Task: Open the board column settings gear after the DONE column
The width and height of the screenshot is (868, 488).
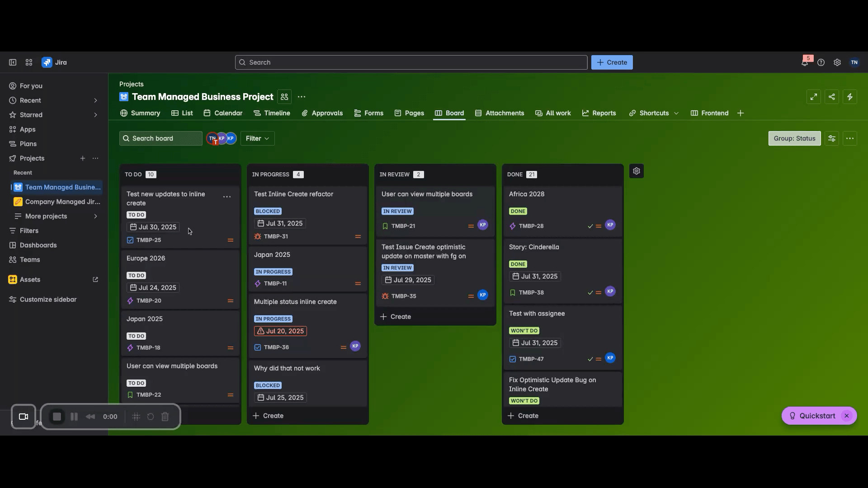Action: coord(637,171)
